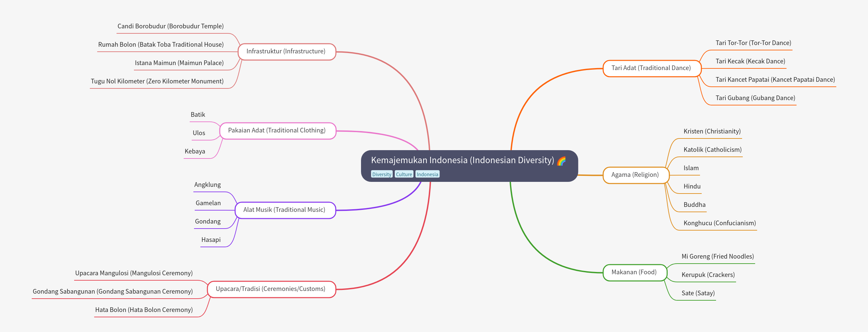This screenshot has height=332, width=868.
Task: Select the Makanan (Food) node
Action: coord(635,272)
